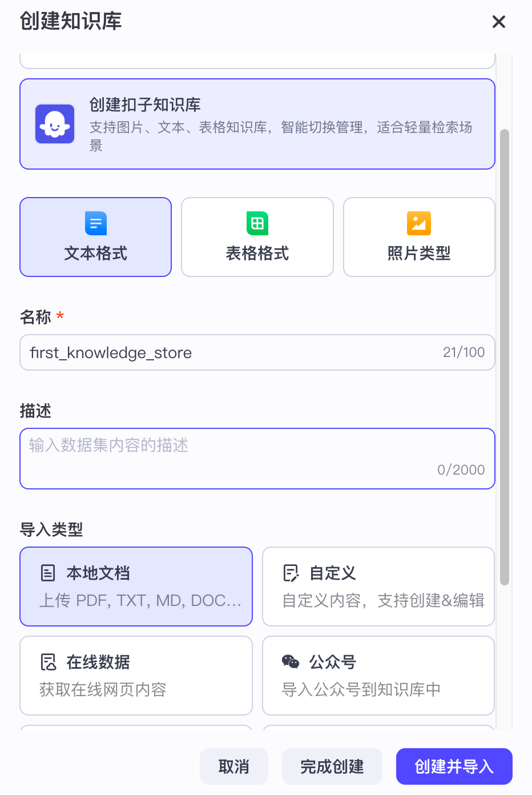This screenshot has width=532, height=795.
Task: Choose 自定义 import type
Action: (x=378, y=587)
